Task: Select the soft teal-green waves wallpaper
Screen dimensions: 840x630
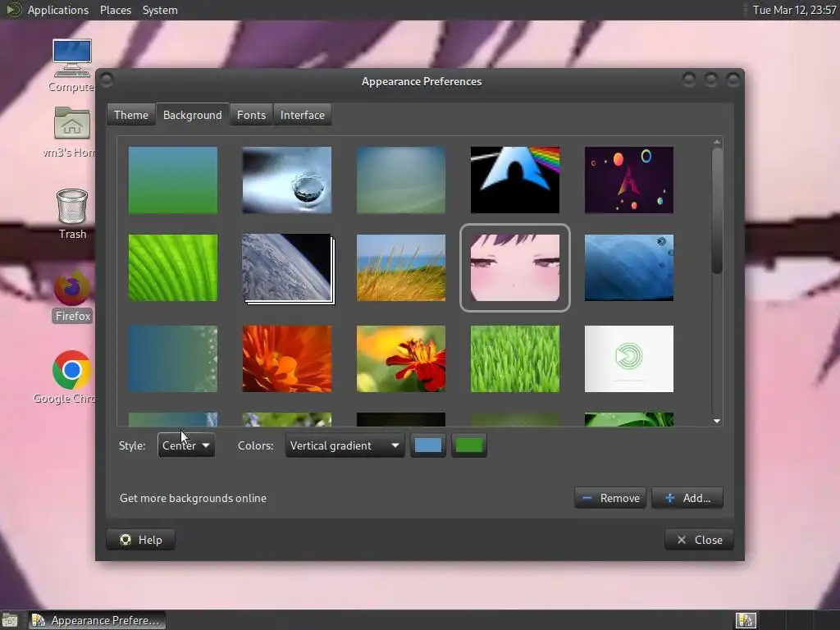Action: click(x=401, y=180)
